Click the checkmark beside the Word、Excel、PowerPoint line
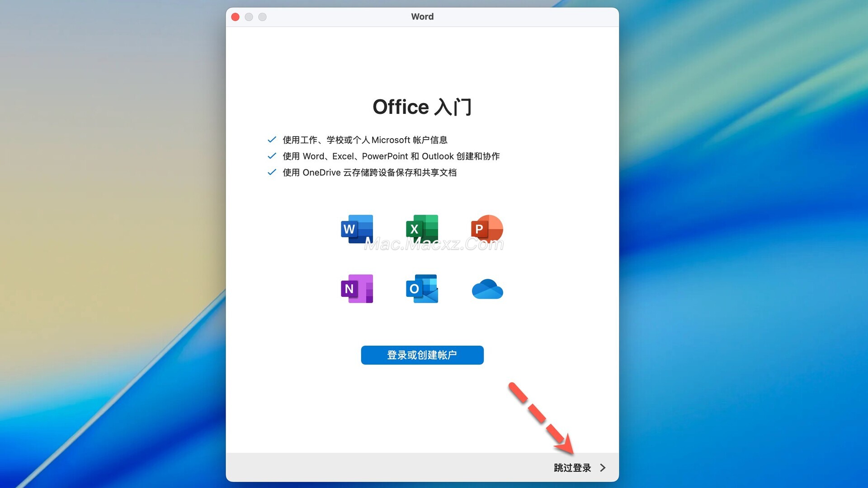 pyautogui.click(x=272, y=156)
